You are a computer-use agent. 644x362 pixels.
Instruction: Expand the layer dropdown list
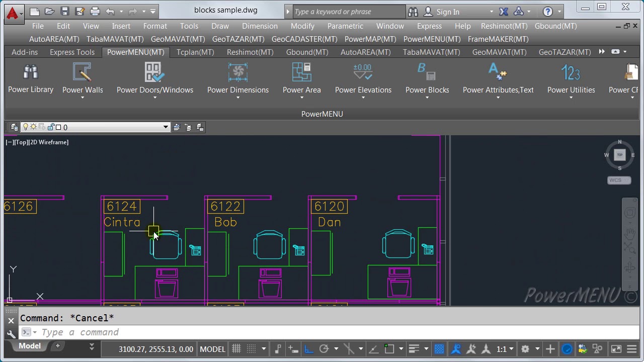(166, 127)
